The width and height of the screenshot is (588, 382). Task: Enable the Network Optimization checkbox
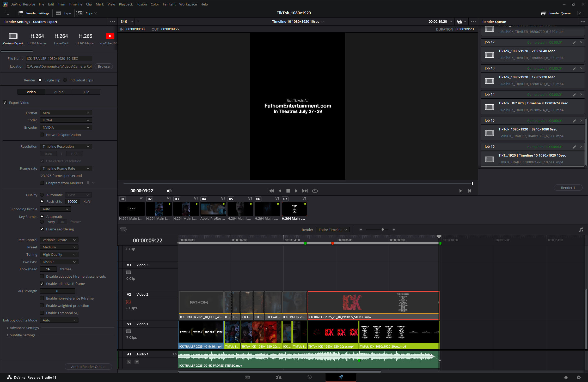click(42, 135)
